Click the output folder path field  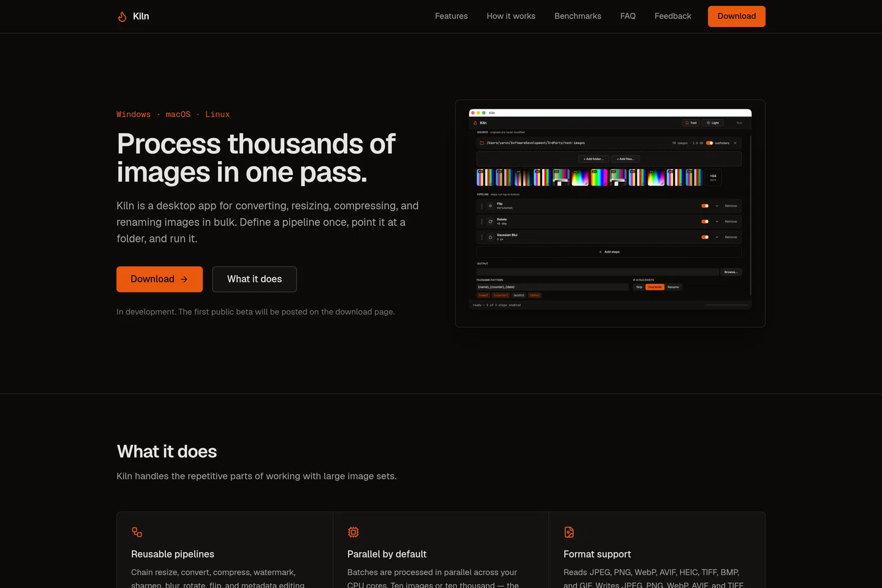click(x=598, y=272)
